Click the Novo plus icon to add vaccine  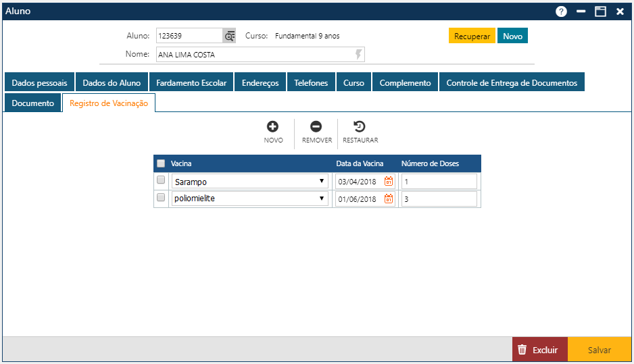[x=273, y=126]
